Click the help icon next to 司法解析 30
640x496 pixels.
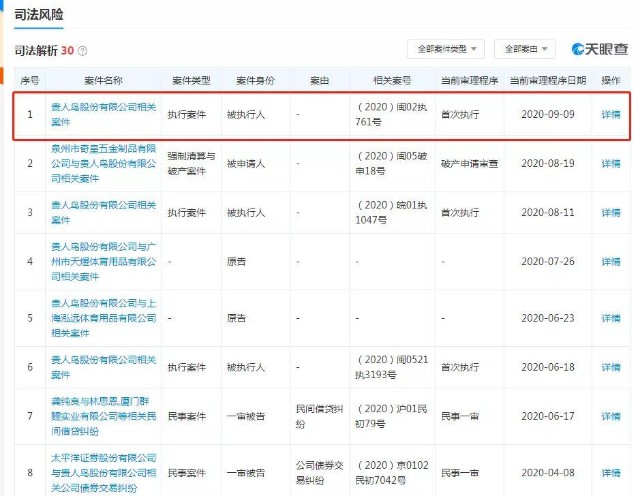(x=82, y=51)
